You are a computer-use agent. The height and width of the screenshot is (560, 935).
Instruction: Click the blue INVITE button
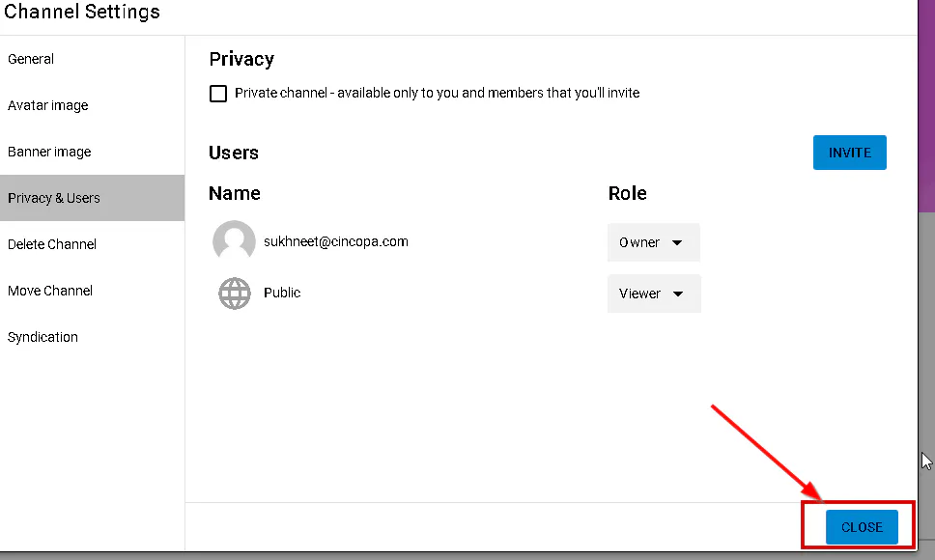pyautogui.click(x=850, y=153)
